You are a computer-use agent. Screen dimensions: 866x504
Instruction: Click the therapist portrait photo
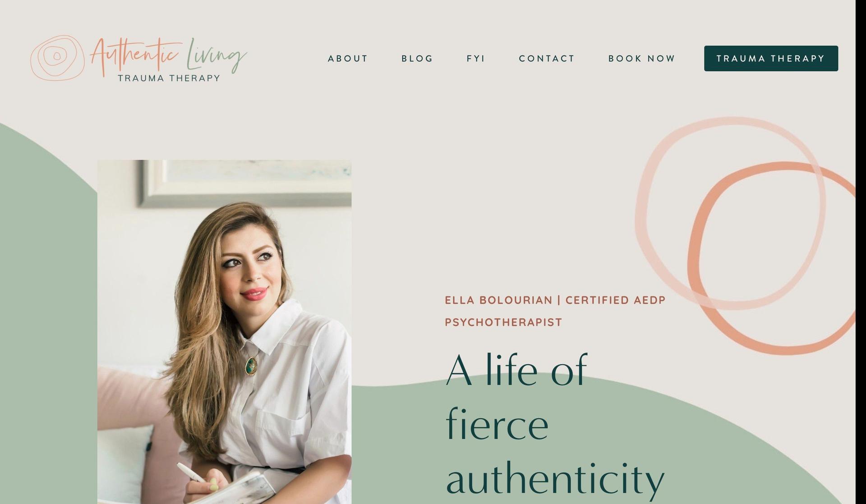coord(224,332)
